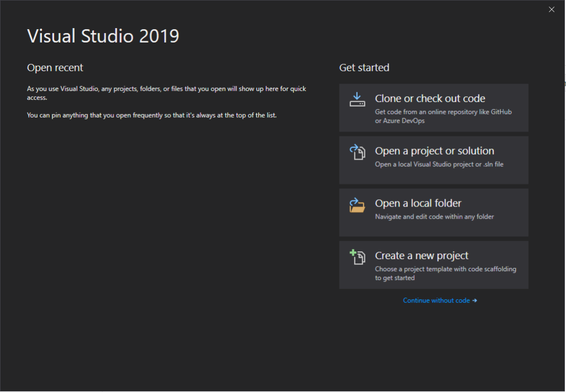Click the Open recent heading
This screenshot has height=392, width=566.
[x=55, y=67]
